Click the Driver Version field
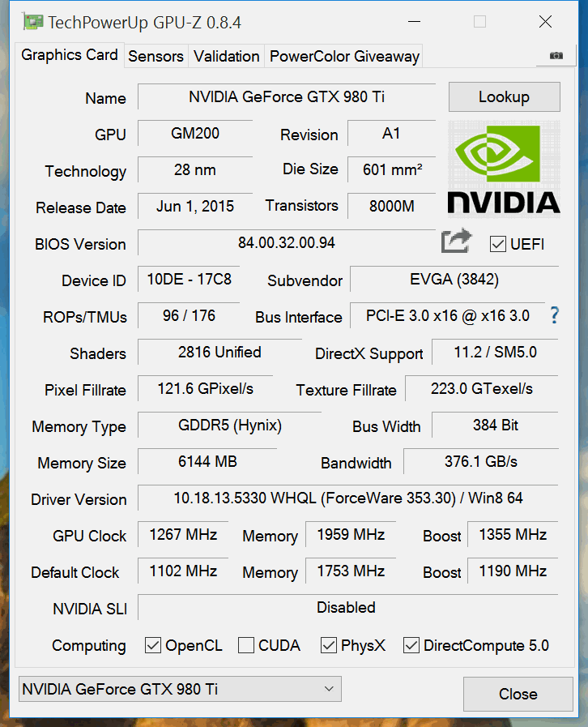 (348, 498)
